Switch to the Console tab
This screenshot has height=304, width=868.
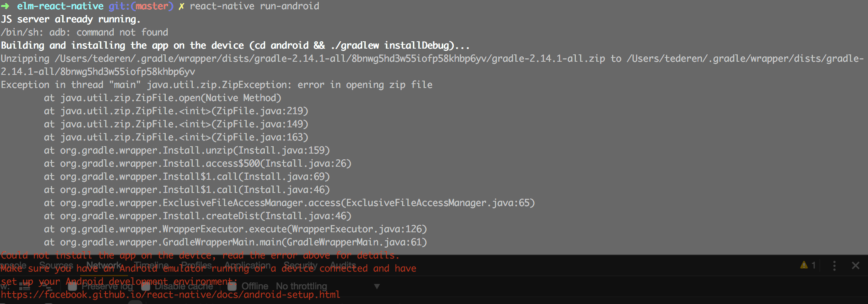pos(13,265)
